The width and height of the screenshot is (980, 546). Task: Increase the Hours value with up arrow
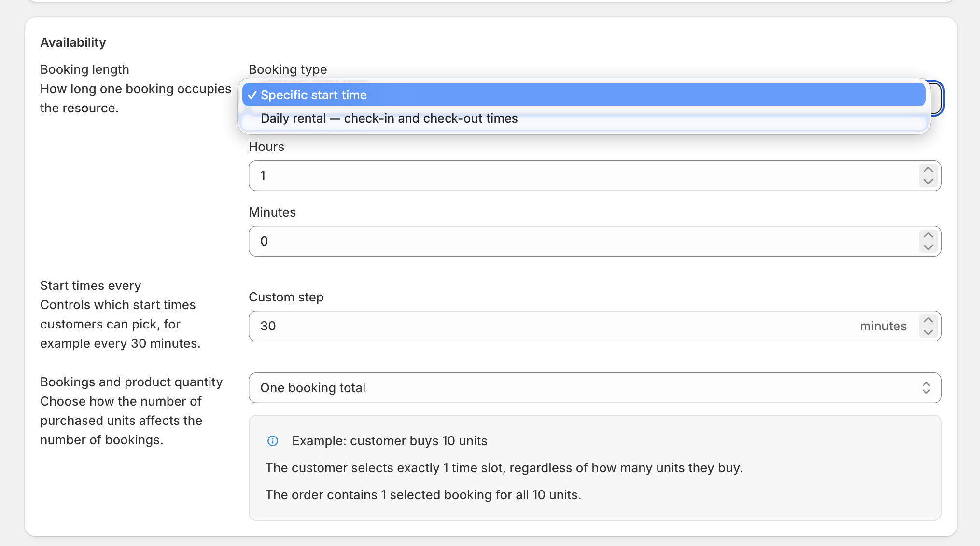pos(928,170)
